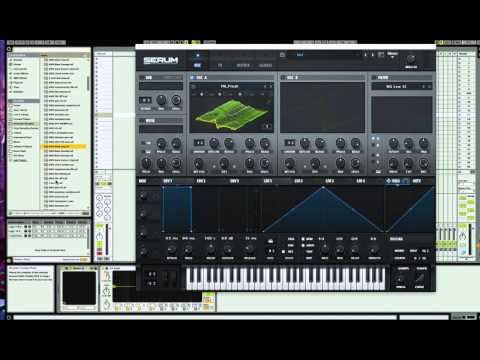Click the lower pitch bend range box
The width and height of the screenshot is (480, 360).
[152, 283]
